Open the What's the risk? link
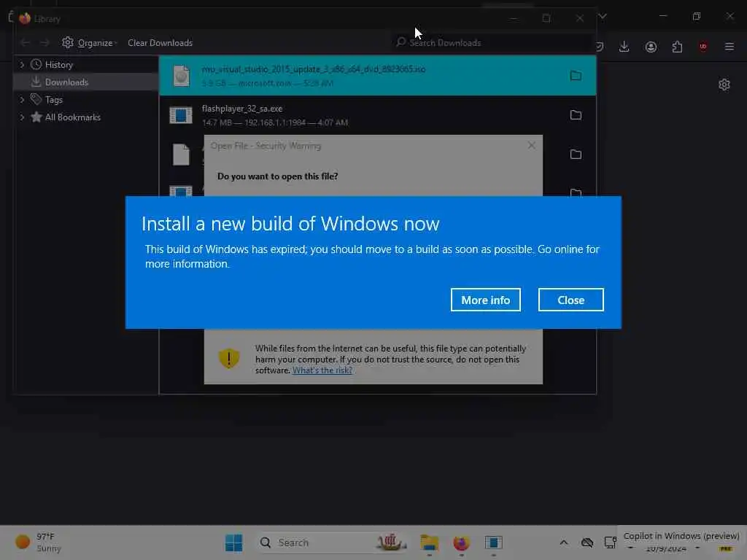This screenshot has width=747, height=560. [x=322, y=370]
